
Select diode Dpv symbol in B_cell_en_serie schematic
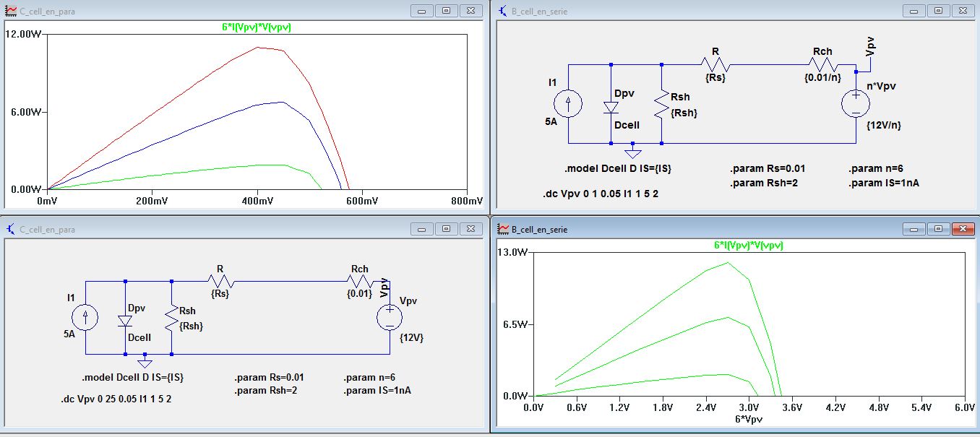(x=611, y=107)
